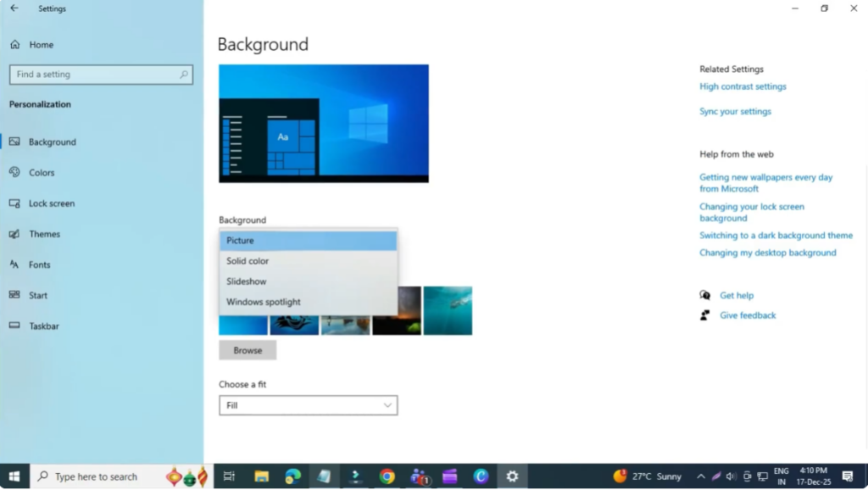Click the Give feedback icon
868x490 pixels.
[704, 315]
